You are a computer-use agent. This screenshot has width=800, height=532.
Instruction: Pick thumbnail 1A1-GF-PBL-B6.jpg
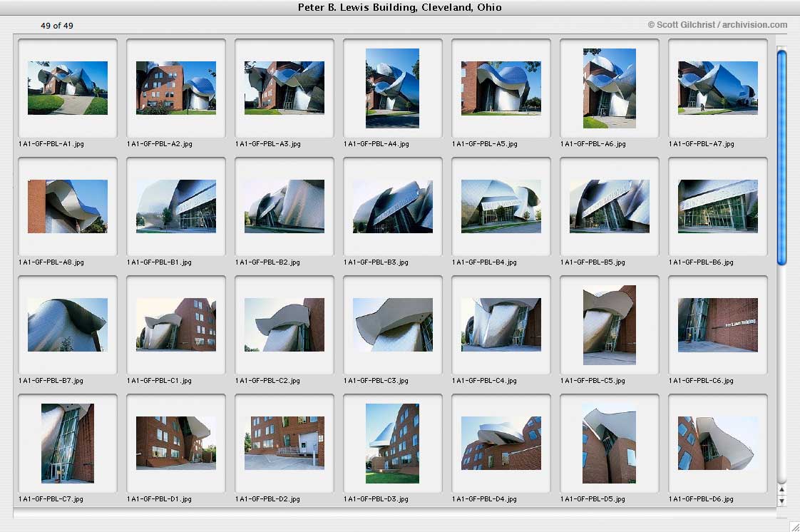tap(718, 207)
